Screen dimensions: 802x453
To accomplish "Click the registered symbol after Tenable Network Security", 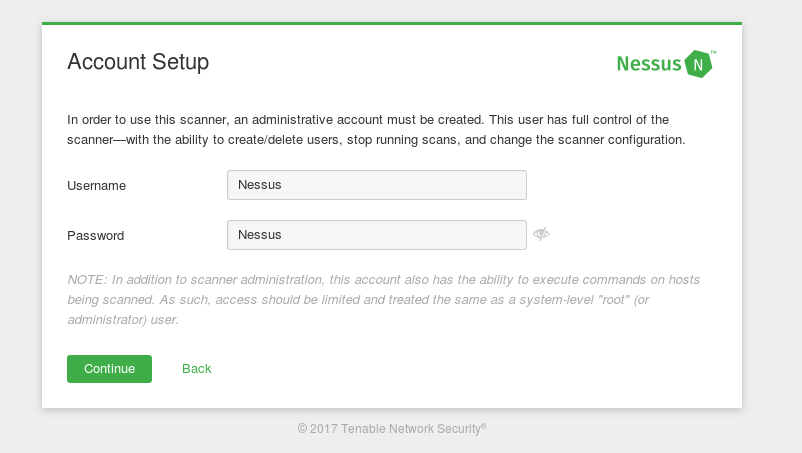I will tap(483, 425).
